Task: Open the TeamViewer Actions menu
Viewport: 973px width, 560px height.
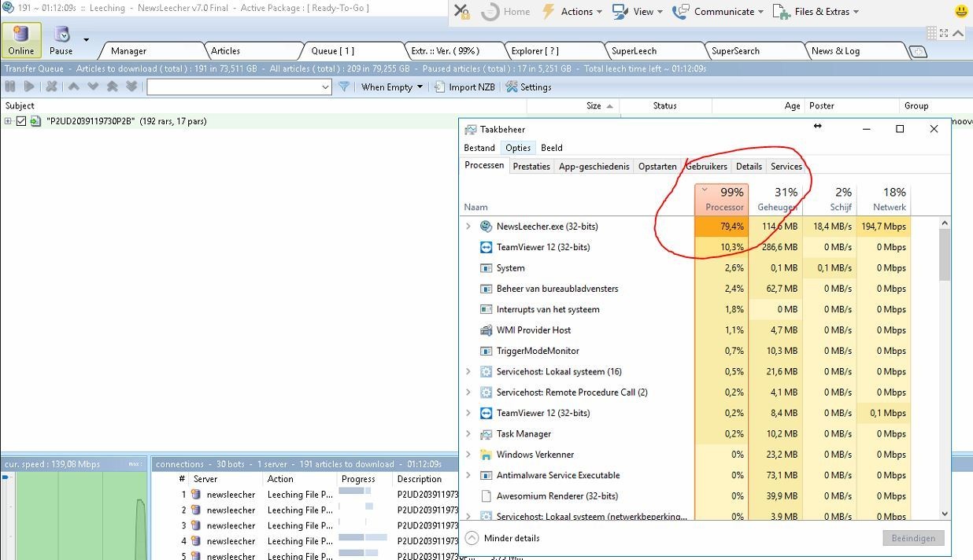Action: [572, 12]
